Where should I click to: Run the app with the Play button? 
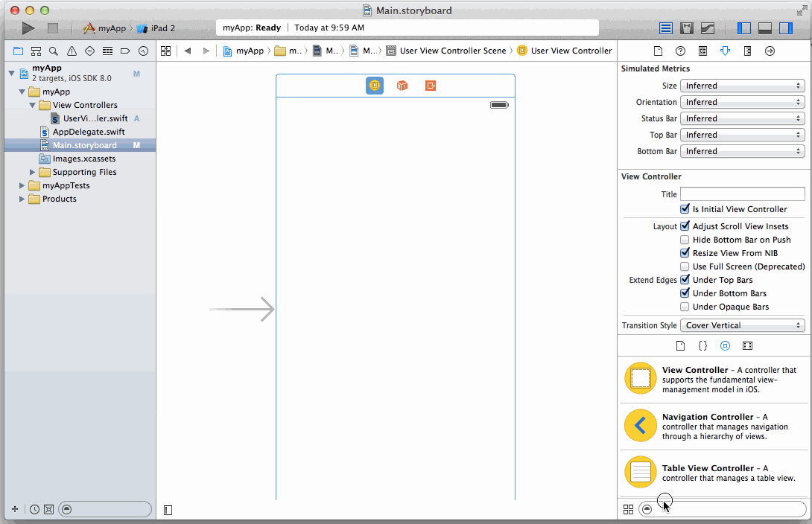(x=28, y=28)
